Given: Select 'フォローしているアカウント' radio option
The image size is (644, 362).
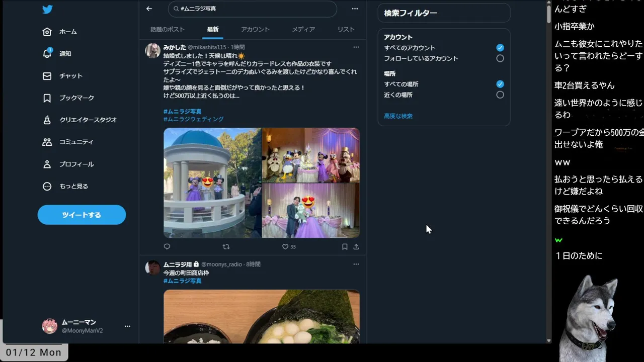Looking at the screenshot, I should 500,58.
